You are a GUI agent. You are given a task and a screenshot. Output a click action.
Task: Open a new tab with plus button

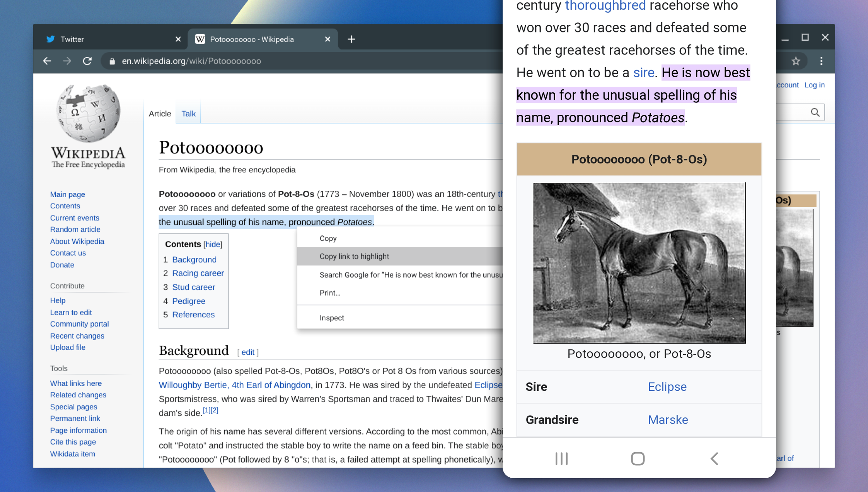click(351, 39)
